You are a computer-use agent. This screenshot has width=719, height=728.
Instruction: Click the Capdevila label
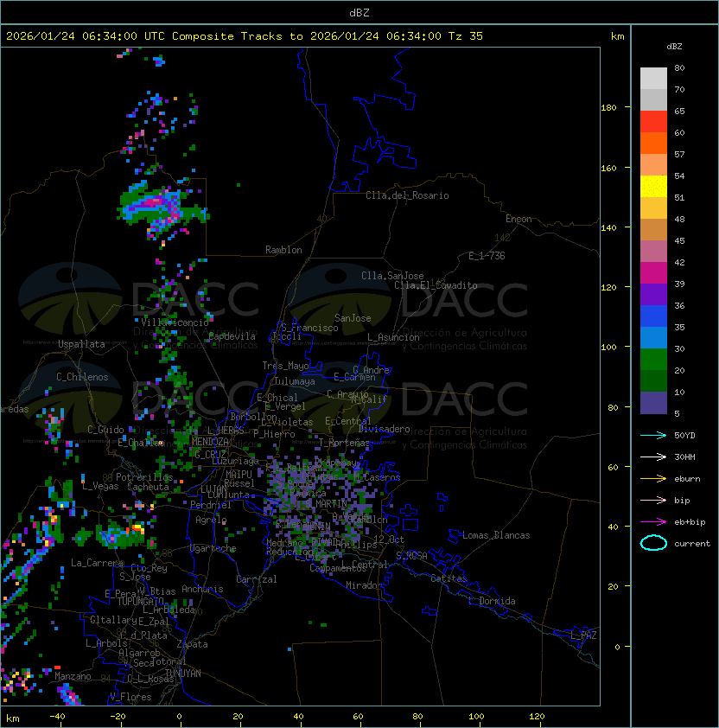(x=232, y=336)
